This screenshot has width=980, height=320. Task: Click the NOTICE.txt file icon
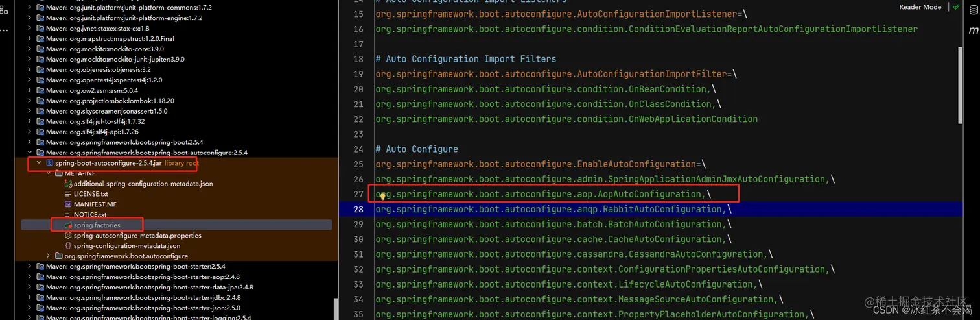(x=68, y=214)
